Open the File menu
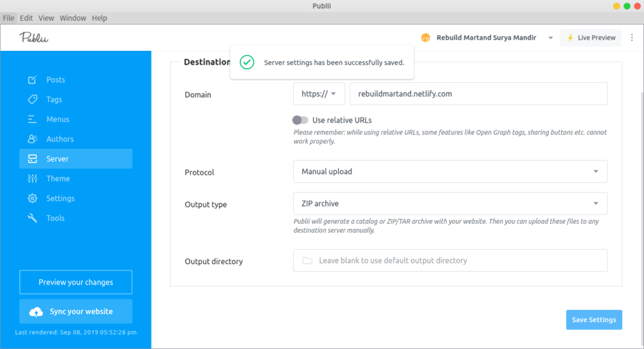The height and width of the screenshot is (349, 644). 8,18
